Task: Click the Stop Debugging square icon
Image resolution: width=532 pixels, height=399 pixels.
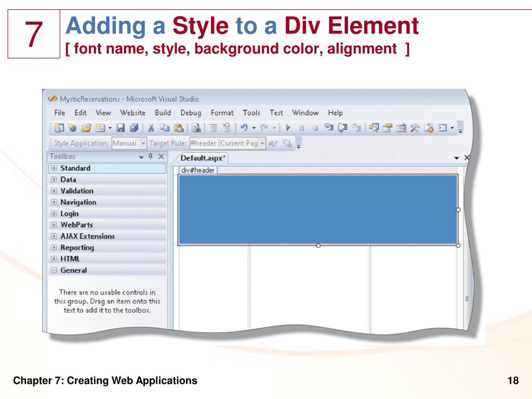Action: (x=315, y=128)
